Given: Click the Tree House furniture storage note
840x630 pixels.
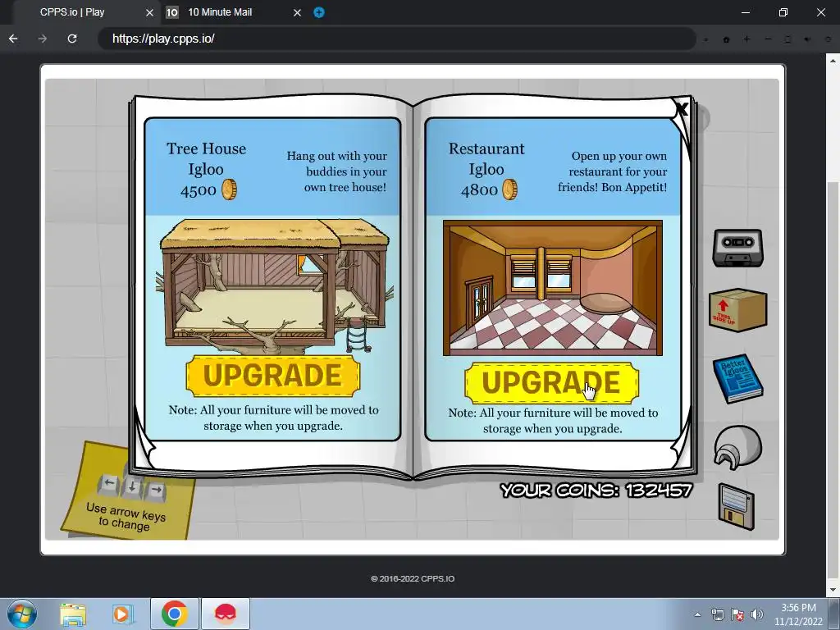Looking at the screenshot, I should coord(273,418).
